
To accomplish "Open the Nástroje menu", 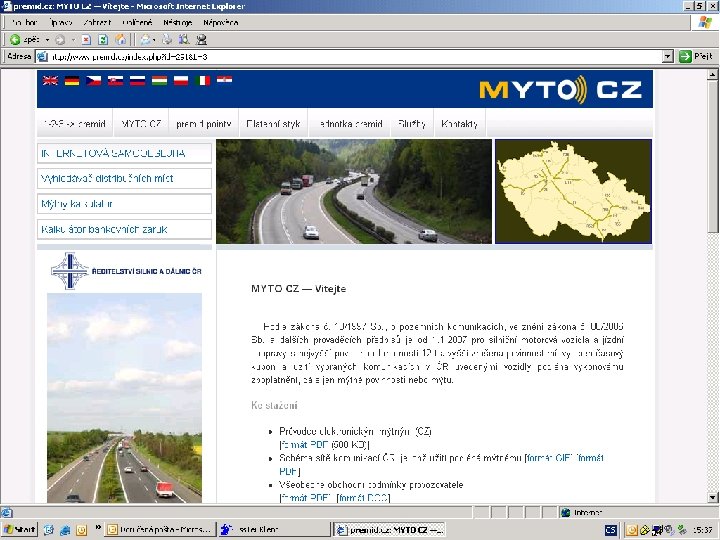I will tap(177, 22).
